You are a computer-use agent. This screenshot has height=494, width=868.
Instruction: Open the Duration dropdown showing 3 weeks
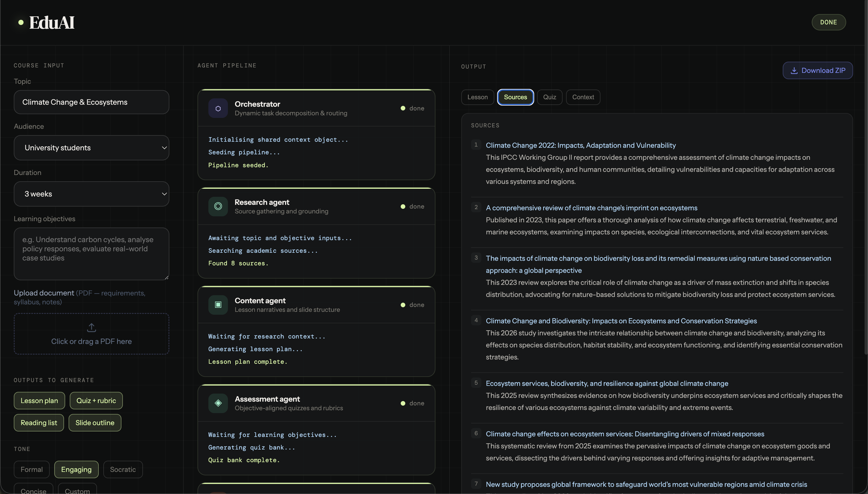[91, 194]
